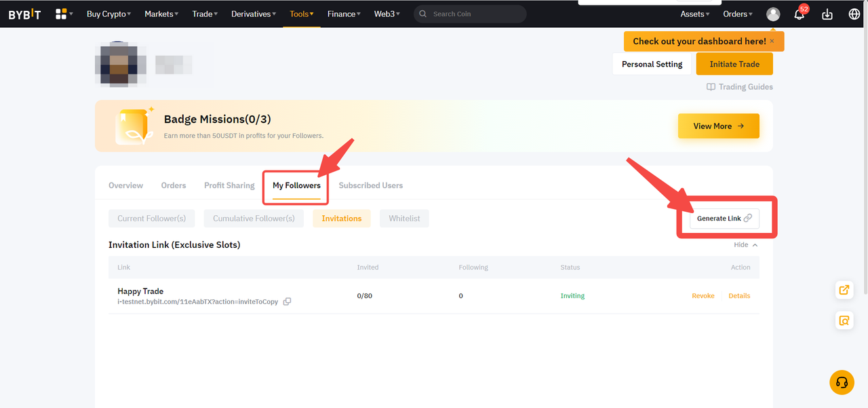The width and height of the screenshot is (868, 408).
Task: Copy the Happy Trade invitation link
Action: click(287, 301)
